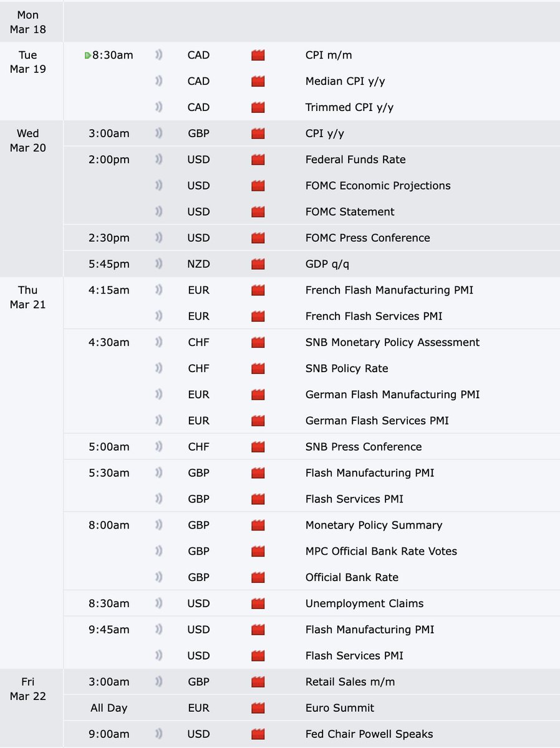The width and height of the screenshot is (560, 748).
Task: Open the MPC Official Bank Rate Votes event
Action: point(381,552)
